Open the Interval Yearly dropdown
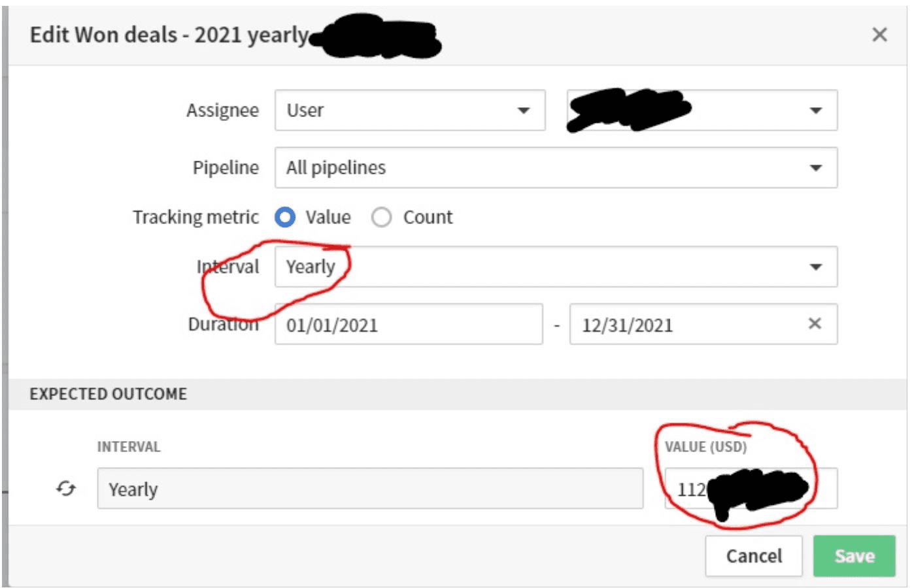The width and height of the screenshot is (912, 588). coord(556,267)
